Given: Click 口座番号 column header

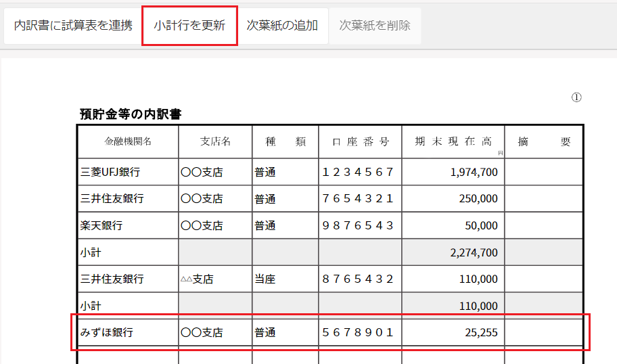Looking at the screenshot, I should pyautogui.click(x=360, y=141).
